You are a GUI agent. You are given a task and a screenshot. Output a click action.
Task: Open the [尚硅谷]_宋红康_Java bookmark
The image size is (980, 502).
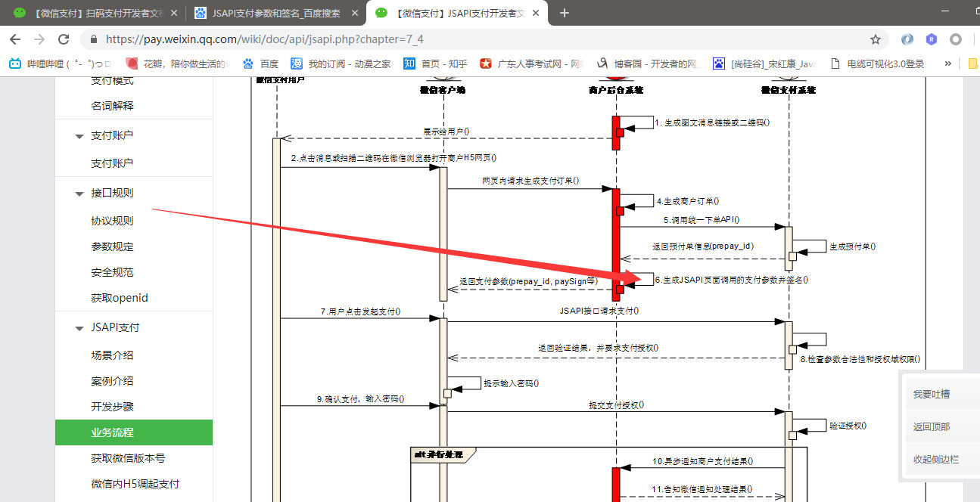tap(764, 64)
